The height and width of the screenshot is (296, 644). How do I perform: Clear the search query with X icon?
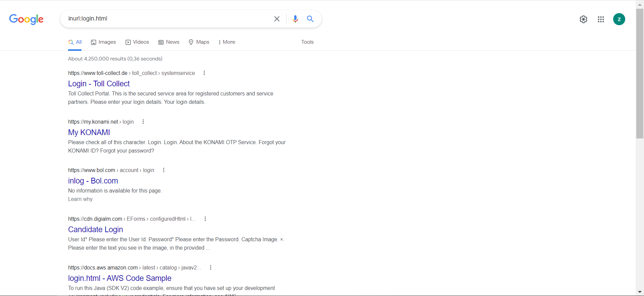[x=277, y=19]
